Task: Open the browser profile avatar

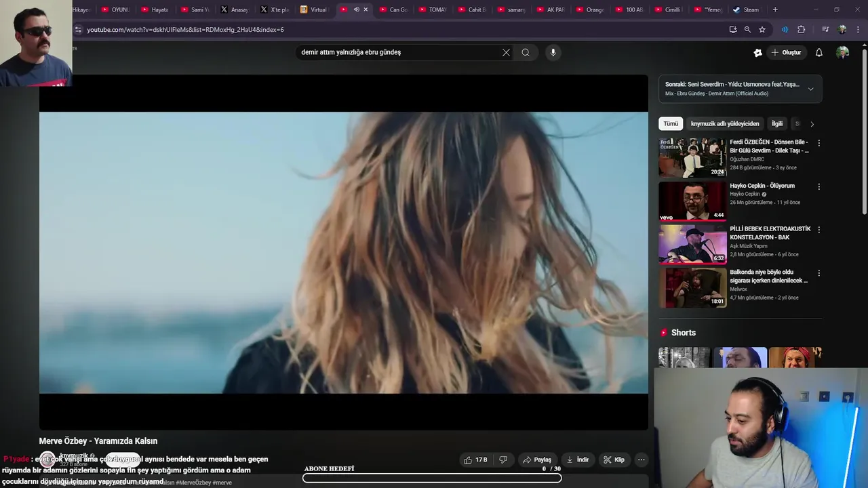Action: click(842, 29)
